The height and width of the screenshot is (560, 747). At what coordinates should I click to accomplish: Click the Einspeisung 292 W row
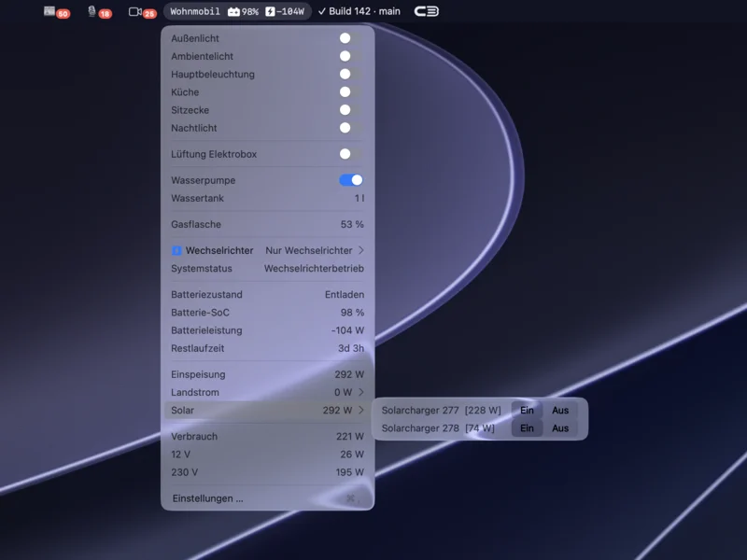tap(267, 374)
